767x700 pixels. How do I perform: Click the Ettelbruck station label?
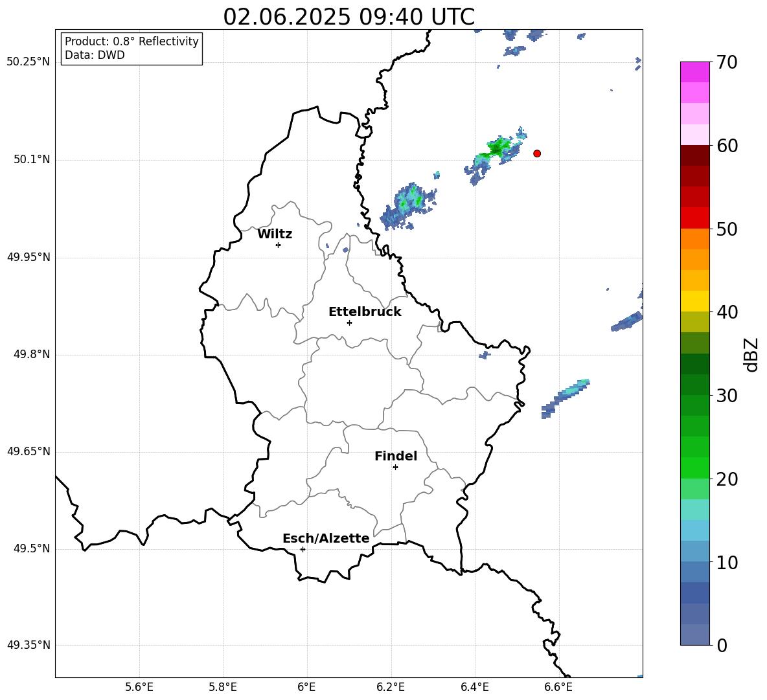(x=365, y=312)
